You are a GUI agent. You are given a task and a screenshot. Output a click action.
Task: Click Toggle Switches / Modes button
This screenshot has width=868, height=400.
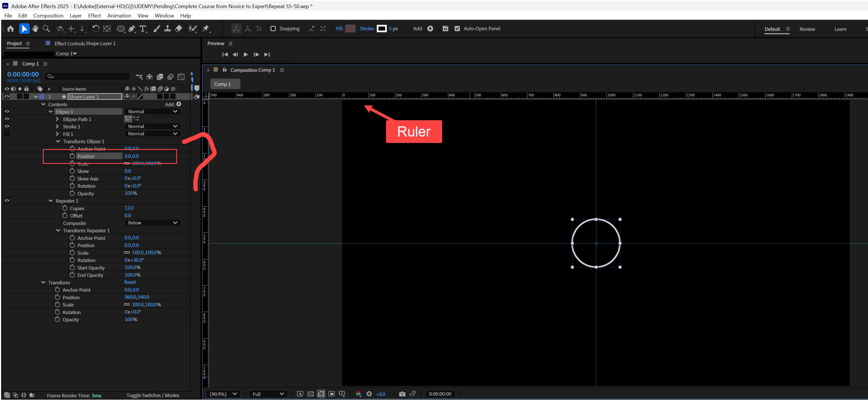[153, 395]
